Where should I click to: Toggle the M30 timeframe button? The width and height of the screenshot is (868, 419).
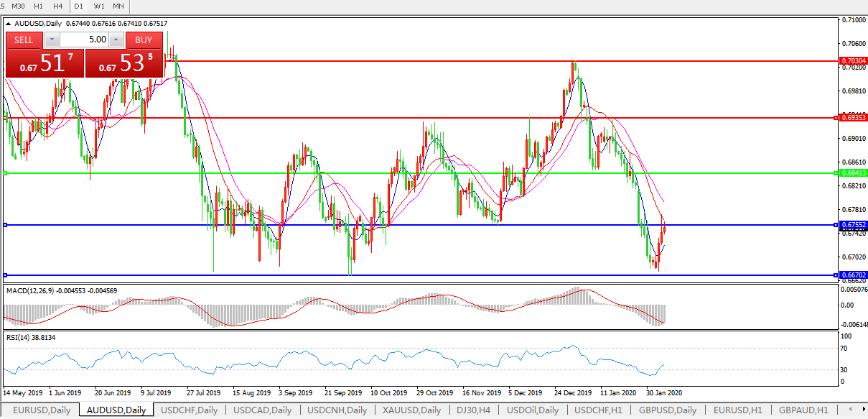[18, 6]
